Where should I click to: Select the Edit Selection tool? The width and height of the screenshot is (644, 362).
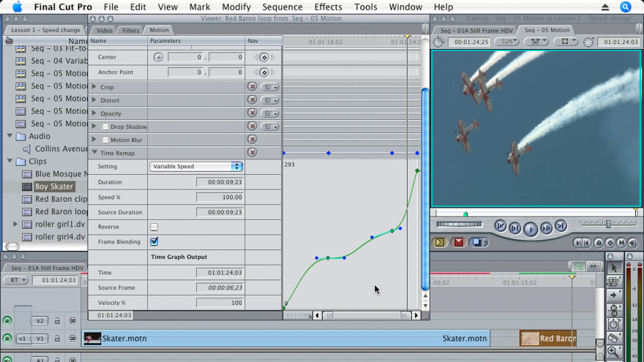click(x=613, y=282)
